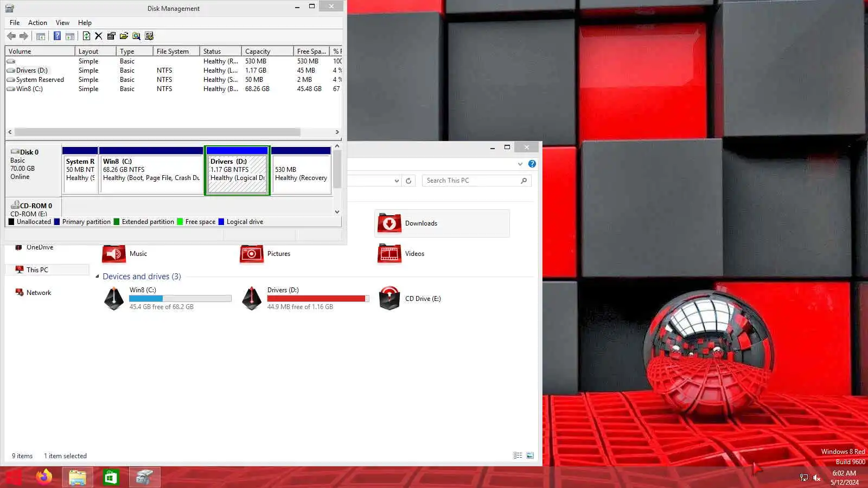Sort by the Type column header
868x488 pixels.
(135, 52)
